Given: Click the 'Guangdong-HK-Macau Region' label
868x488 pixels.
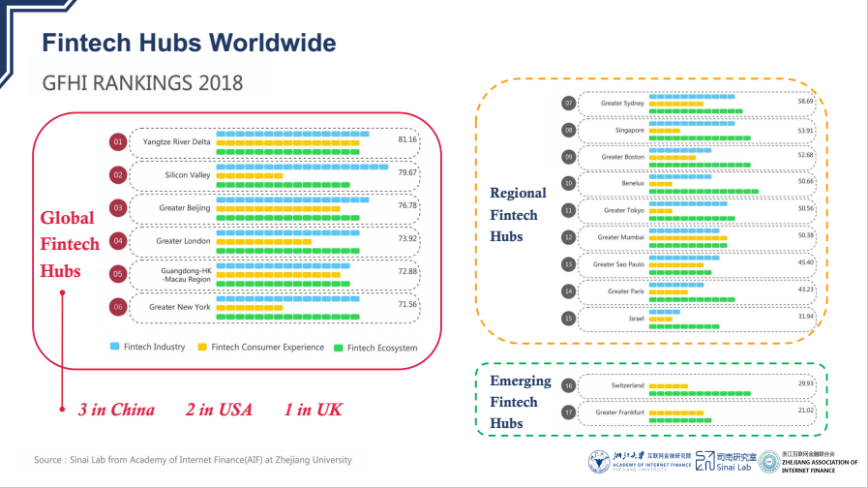Looking at the screenshot, I should pyautogui.click(x=186, y=275).
